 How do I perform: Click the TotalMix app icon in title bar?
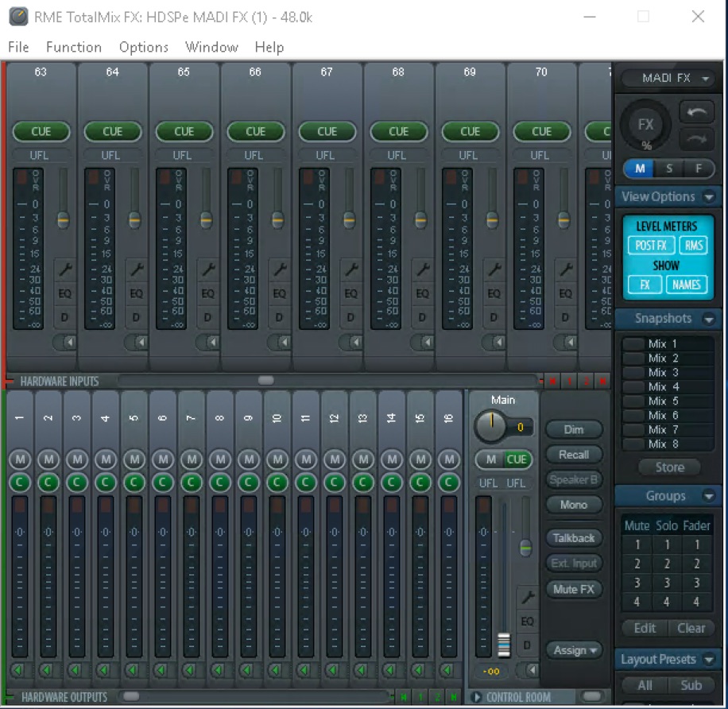pyautogui.click(x=18, y=17)
